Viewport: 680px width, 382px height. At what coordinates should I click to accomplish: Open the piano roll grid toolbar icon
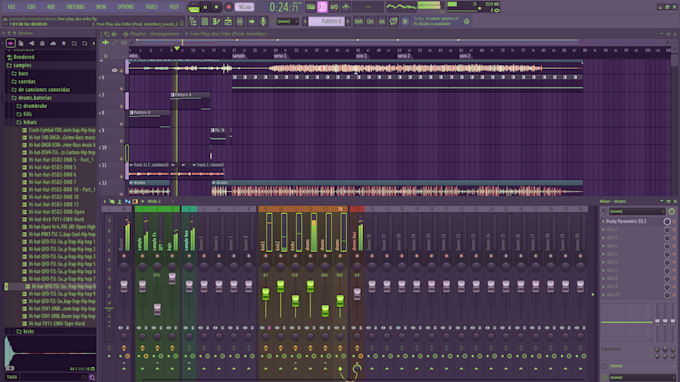(x=205, y=21)
